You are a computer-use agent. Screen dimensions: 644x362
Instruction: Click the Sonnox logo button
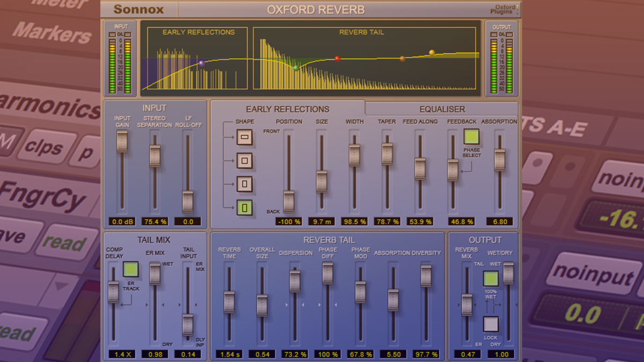[x=138, y=9]
